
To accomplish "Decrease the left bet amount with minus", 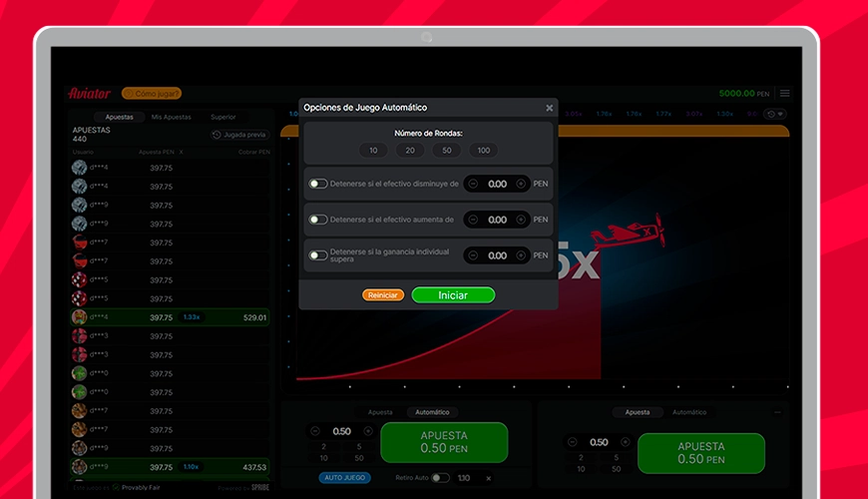I will [x=315, y=431].
